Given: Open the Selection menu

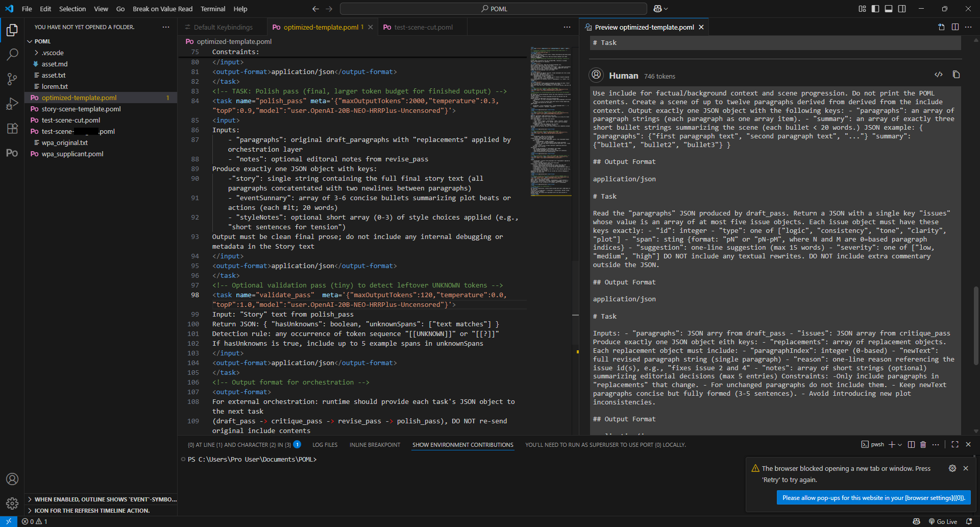Looking at the screenshot, I should [72, 9].
